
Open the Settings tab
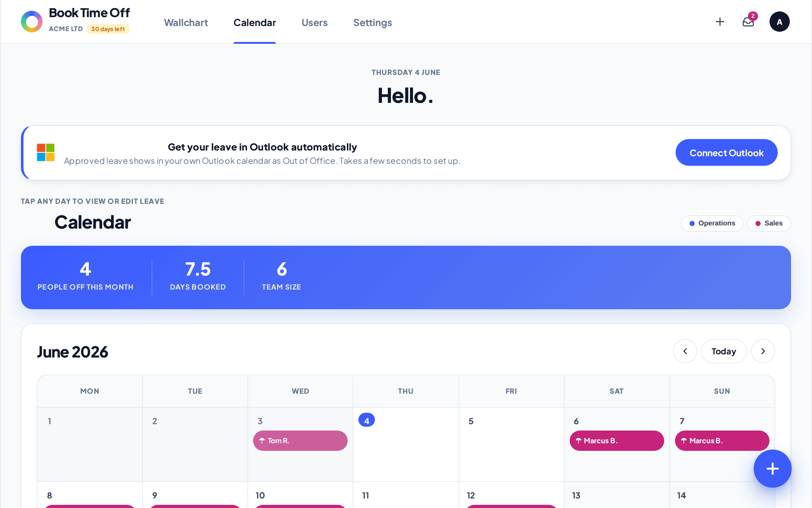click(x=372, y=23)
